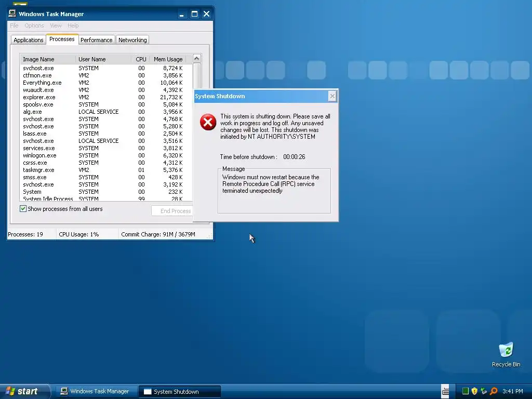Click the Task Manager title bar icon
The height and width of the screenshot is (399, 532).
click(12, 14)
